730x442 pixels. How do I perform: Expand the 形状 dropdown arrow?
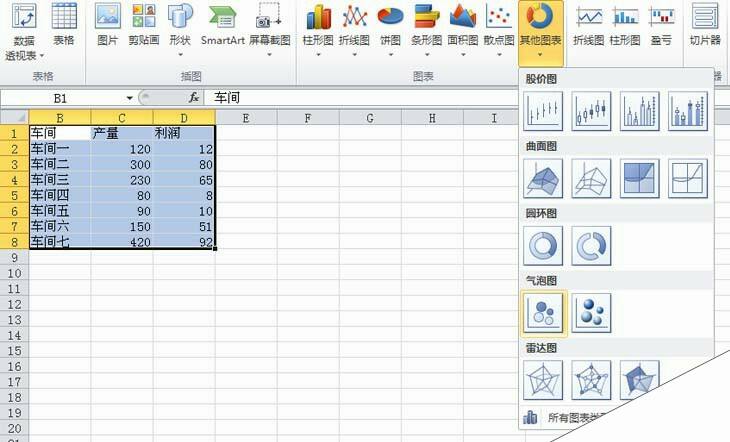click(180, 54)
